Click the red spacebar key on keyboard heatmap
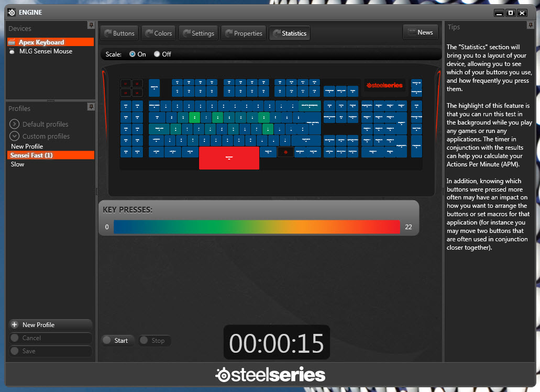Image resolution: width=540 pixels, height=392 pixels. (229, 158)
